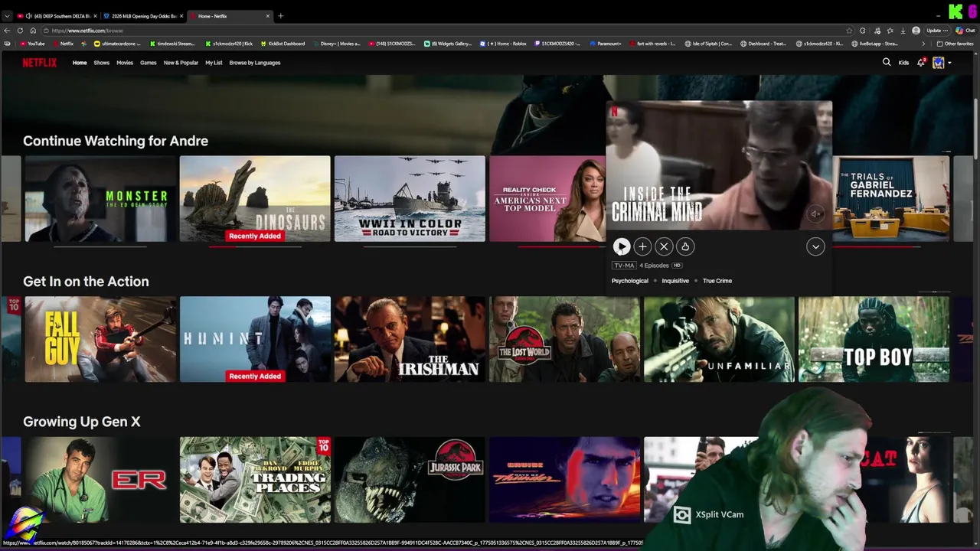Viewport: 980px width, 551px height.
Task: Open Home - Roblox bookmark
Action: coord(504,44)
